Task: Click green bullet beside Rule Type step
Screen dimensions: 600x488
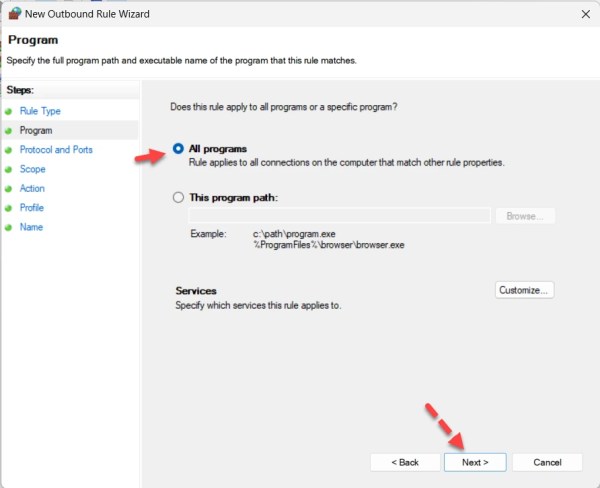Action: (x=9, y=111)
